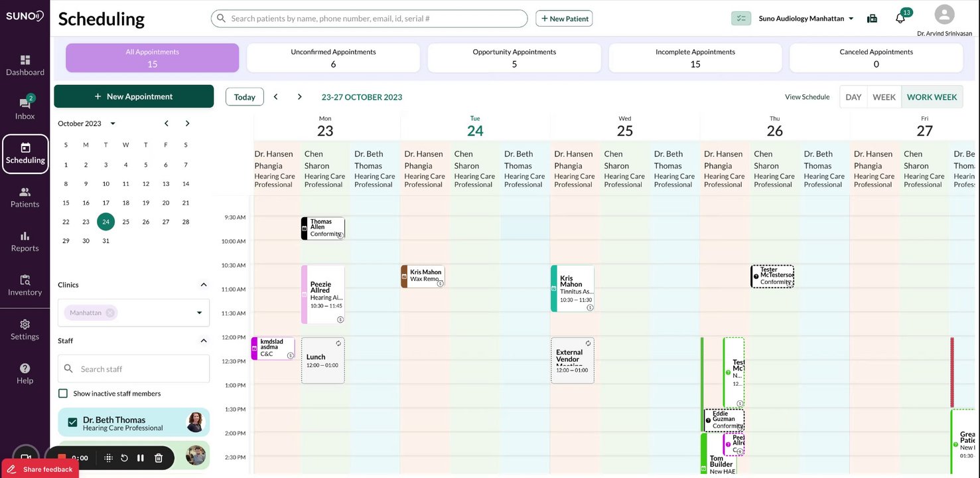
Task: Open the Inbox from the sidebar
Action: [25, 108]
